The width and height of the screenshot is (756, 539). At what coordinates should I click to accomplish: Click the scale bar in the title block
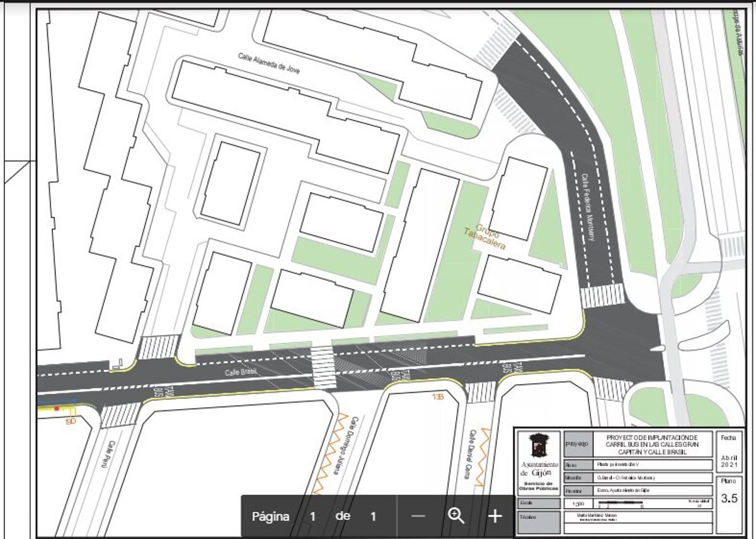[621, 504]
